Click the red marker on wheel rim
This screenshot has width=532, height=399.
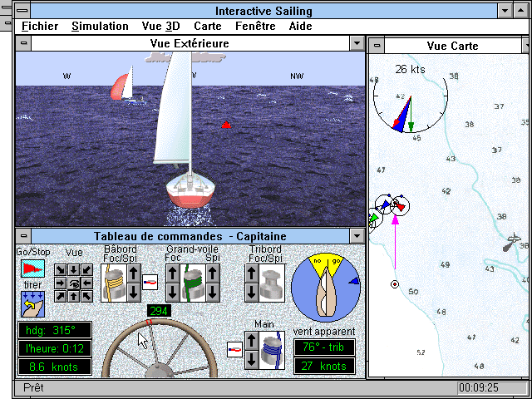pyautogui.click(x=149, y=322)
